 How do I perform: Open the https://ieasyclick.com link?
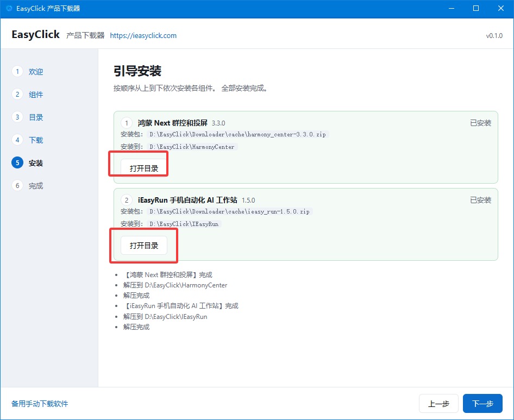click(143, 35)
